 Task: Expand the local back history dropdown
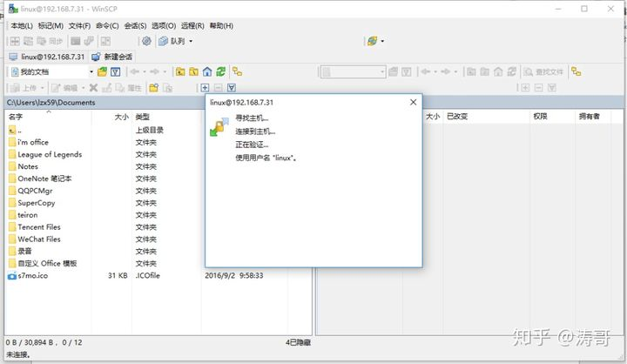(x=145, y=72)
